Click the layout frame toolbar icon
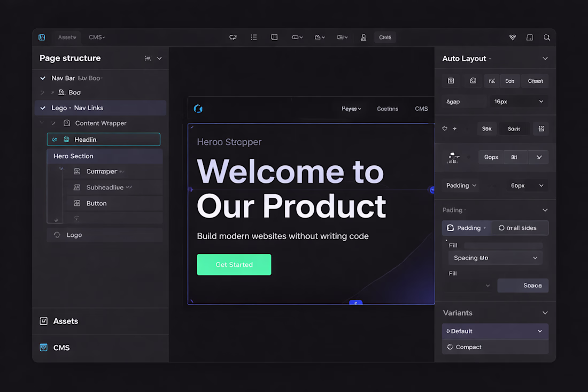 (x=275, y=37)
